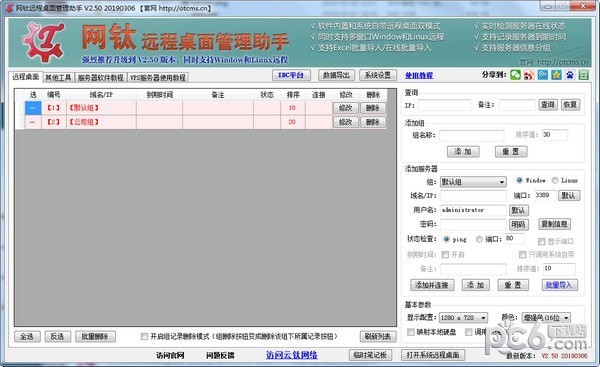Open the 使用教程 link

point(419,75)
